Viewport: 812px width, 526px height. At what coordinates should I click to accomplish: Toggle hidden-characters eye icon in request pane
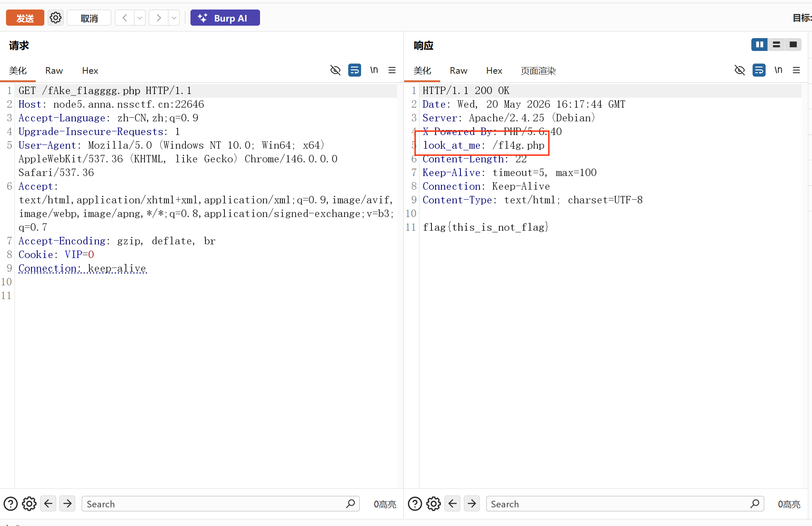pos(335,70)
